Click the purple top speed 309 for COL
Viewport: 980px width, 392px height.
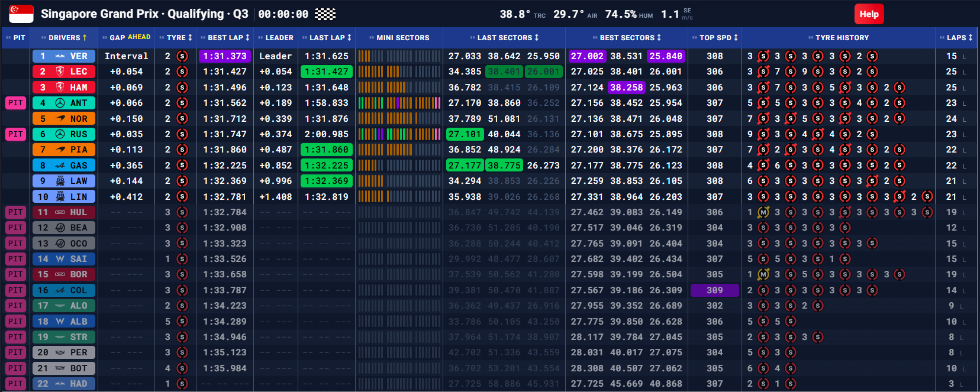pyautogui.click(x=715, y=290)
